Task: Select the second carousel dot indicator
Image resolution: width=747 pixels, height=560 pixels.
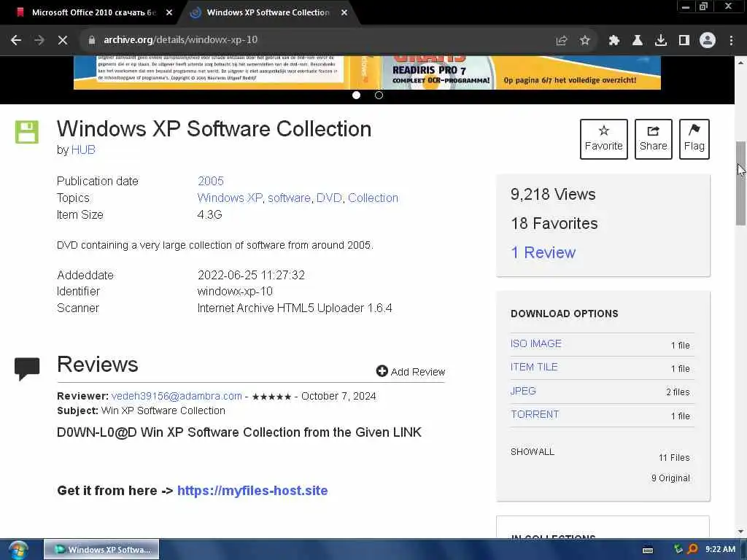Action: point(379,96)
